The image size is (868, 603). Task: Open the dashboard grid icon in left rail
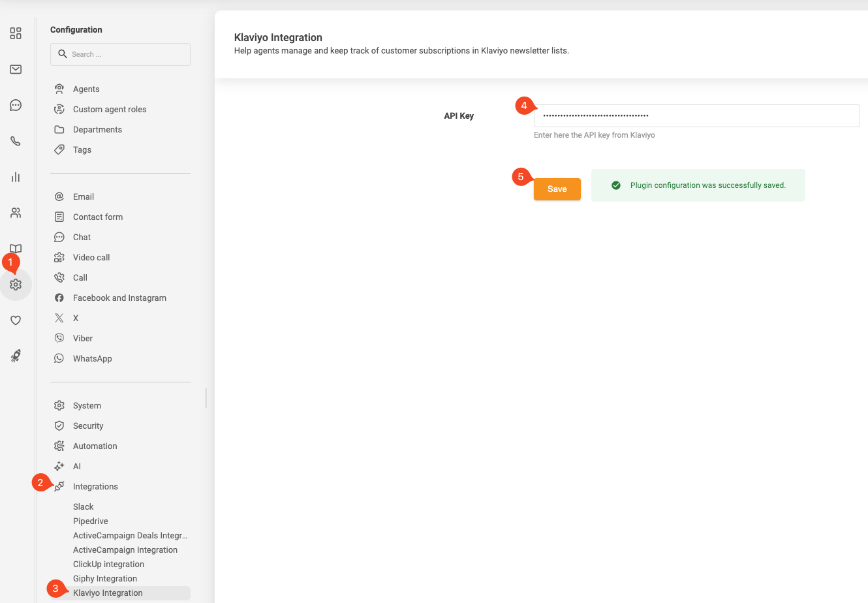tap(16, 33)
